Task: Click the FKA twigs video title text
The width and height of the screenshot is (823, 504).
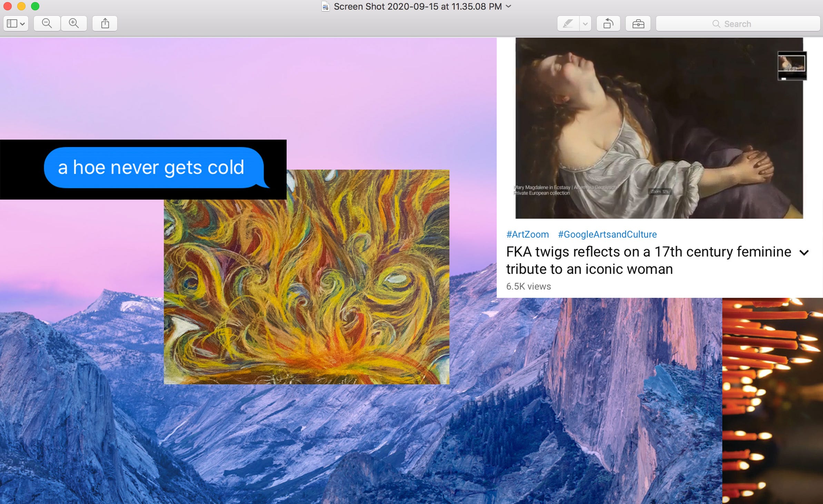Action: (648, 260)
